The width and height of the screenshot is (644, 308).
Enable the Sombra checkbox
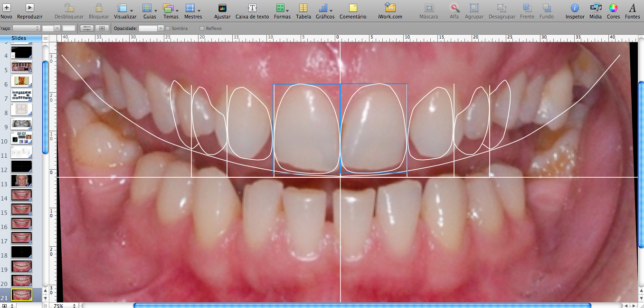pyautogui.click(x=168, y=29)
